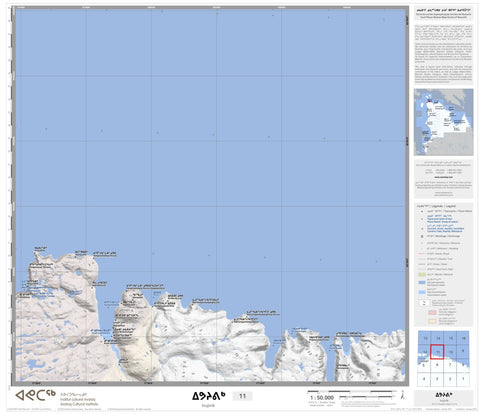This screenshot has width=480, height=414.
Task: Select the map sheet number 11 badge
Action: (x=242, y=396)
